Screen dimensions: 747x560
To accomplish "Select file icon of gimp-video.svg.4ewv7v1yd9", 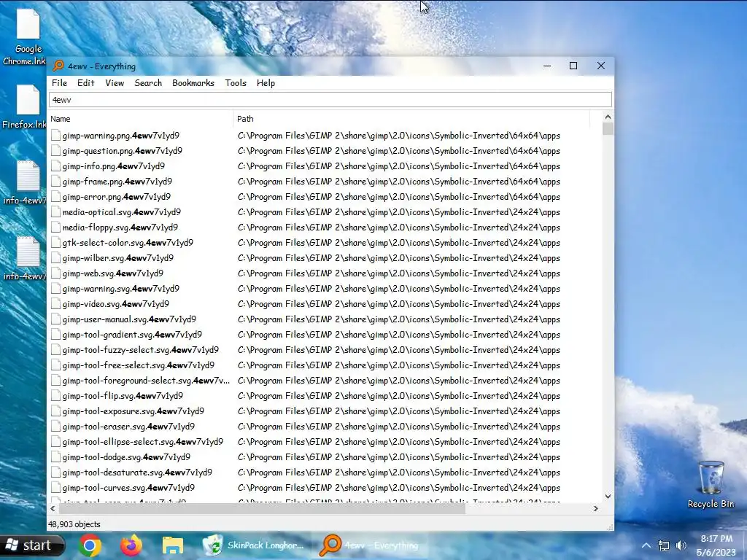I will click(55, 304).
